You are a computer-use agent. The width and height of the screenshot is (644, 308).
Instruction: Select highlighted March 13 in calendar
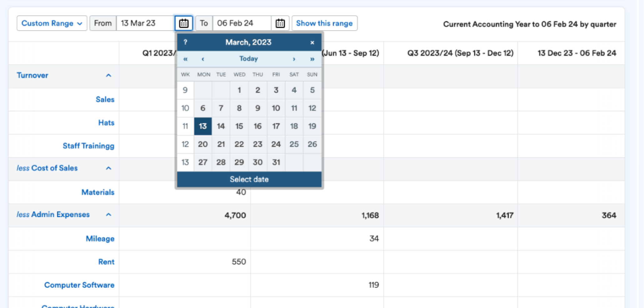(x=203, y=127)
